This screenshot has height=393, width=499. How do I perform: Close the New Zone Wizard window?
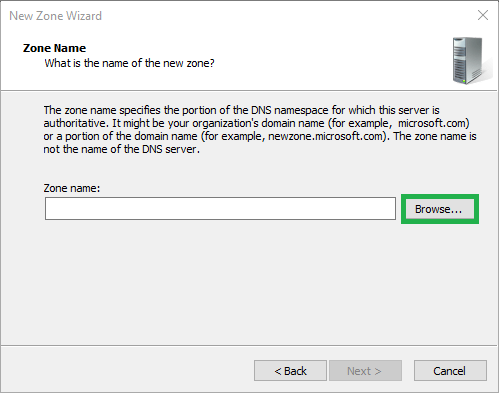(483, 15)
